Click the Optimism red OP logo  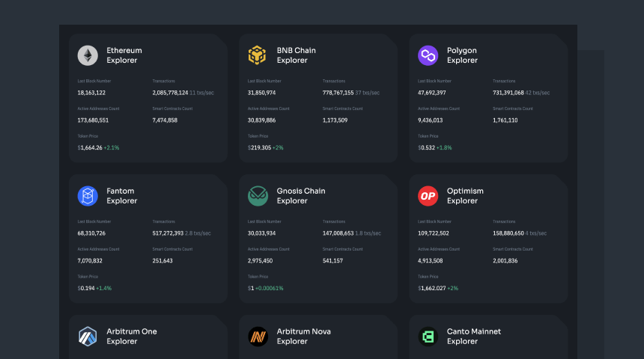[x=428, y=196]
